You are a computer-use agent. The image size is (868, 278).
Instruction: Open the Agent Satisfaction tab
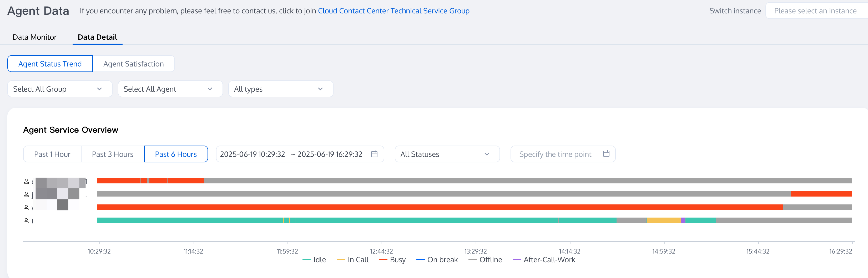(133, 64)
